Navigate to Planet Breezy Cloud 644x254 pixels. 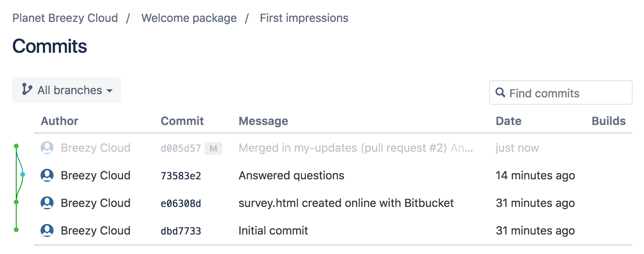tap(65, 18)
